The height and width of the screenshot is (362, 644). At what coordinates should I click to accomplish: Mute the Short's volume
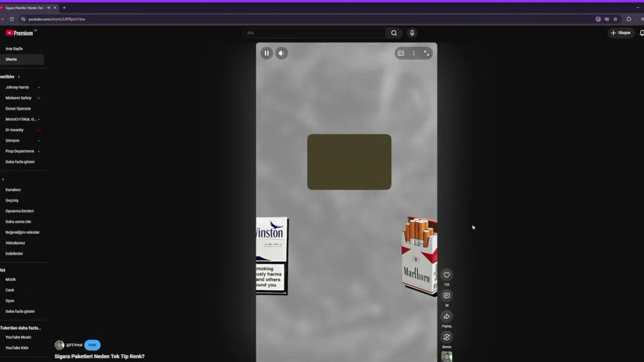tap(281, 53)
